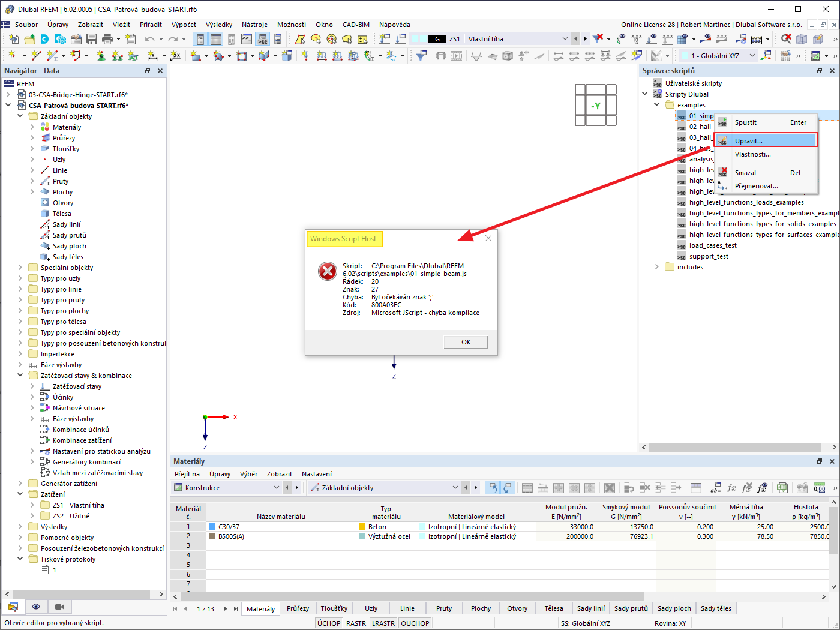
Task: Collapse the examples folder in script manager
Action: (x=657, y=105)
